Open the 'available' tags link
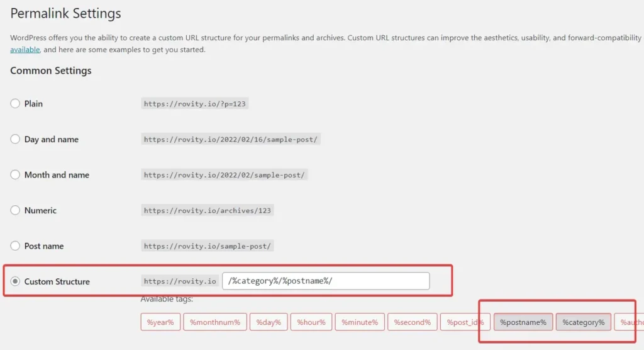644x350 pixels. coord(25,49)
